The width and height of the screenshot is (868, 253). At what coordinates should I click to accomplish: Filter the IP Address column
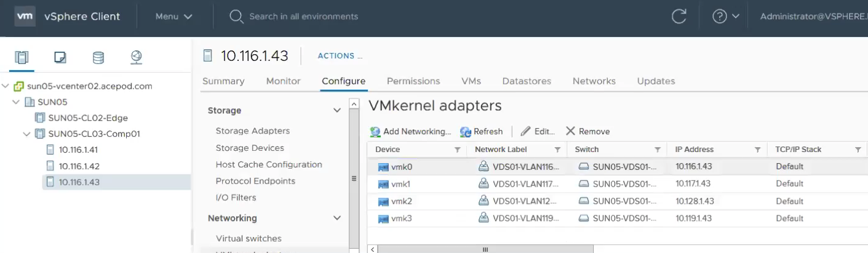pyautogui.click(x=758, y=150)
